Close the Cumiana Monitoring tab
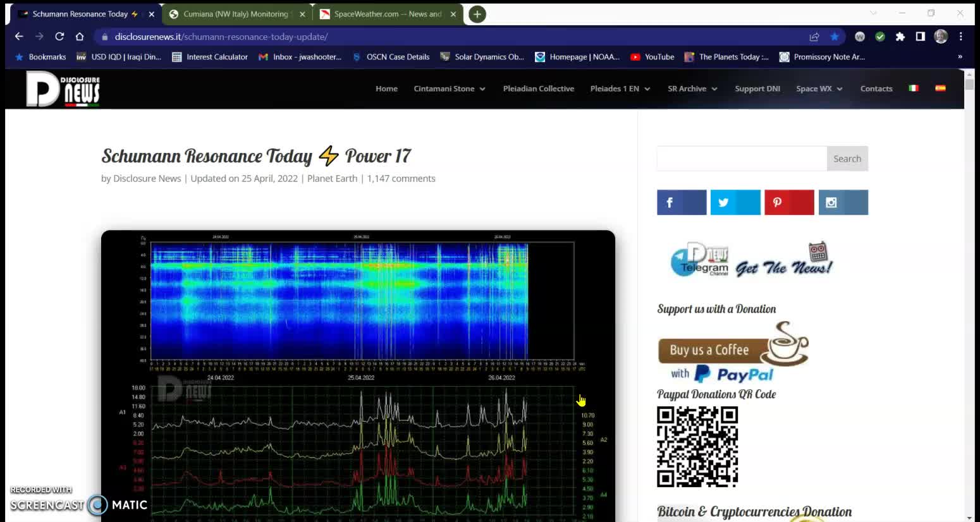 point(302,14)
